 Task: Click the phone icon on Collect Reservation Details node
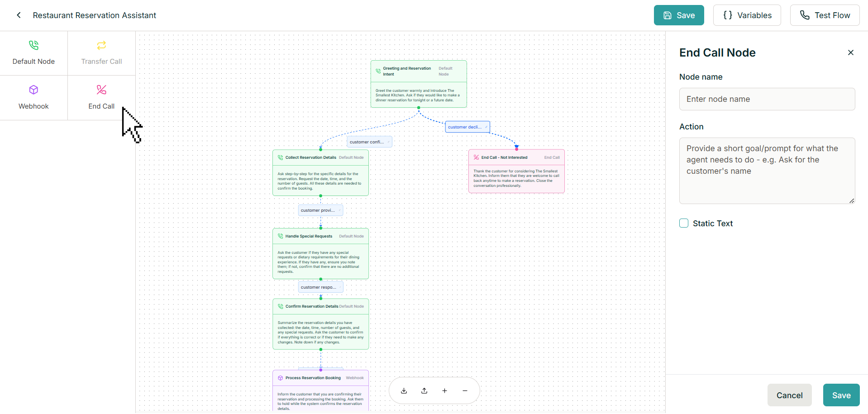click(x=281, y=157)
